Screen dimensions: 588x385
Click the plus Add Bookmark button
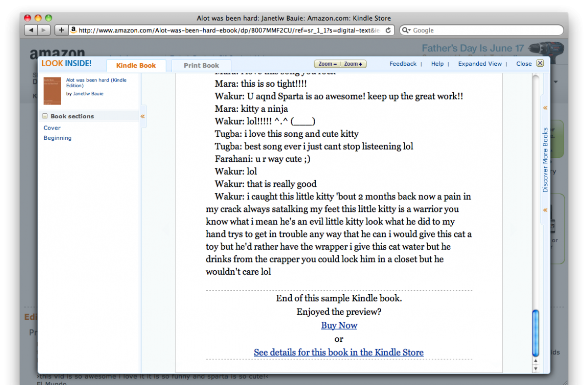[x=61, y=30]
